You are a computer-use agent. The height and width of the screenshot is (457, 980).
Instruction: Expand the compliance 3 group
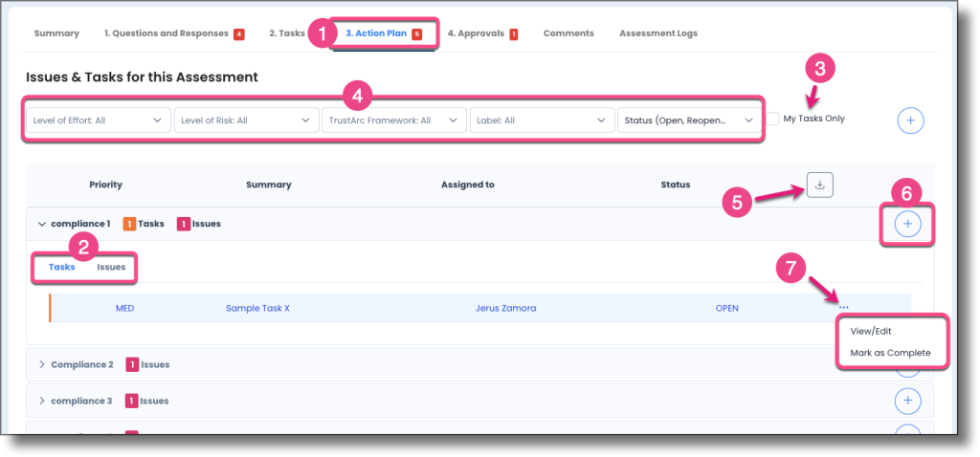coord(42,401)
